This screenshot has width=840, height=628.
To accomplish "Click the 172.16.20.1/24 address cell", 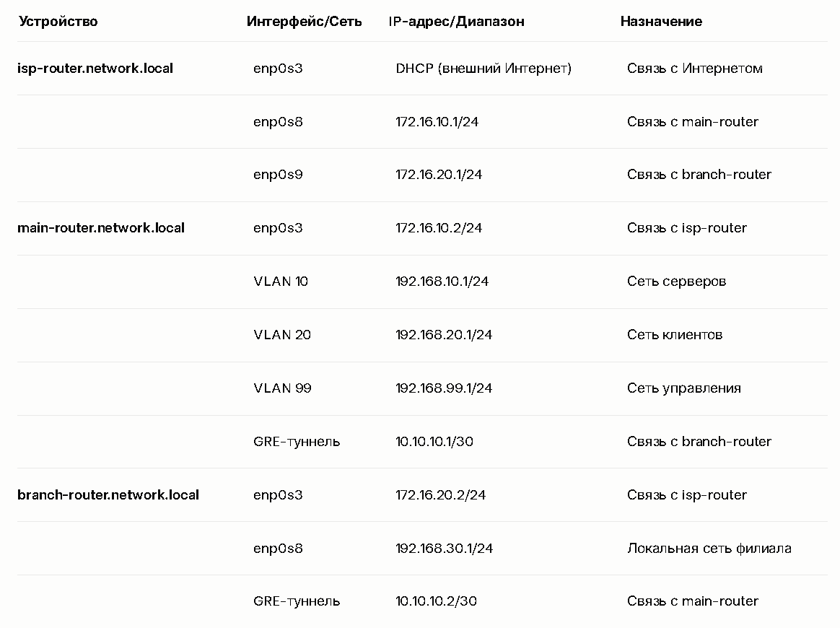I will tap(439, 175).
